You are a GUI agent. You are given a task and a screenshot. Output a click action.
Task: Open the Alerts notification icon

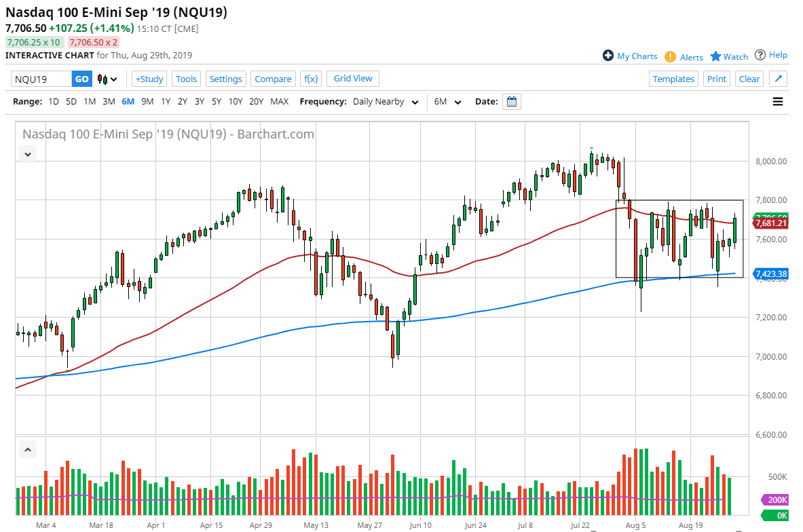coord(672,56)
